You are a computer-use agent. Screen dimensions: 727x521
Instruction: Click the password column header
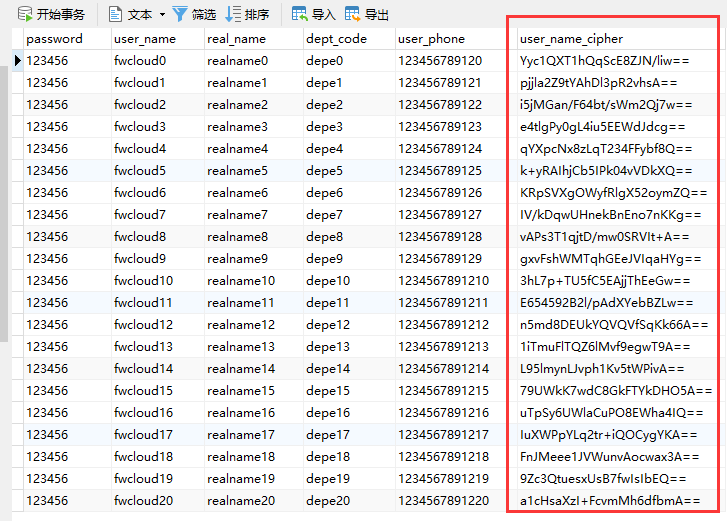pyautogui.click(x=54, y=39)
